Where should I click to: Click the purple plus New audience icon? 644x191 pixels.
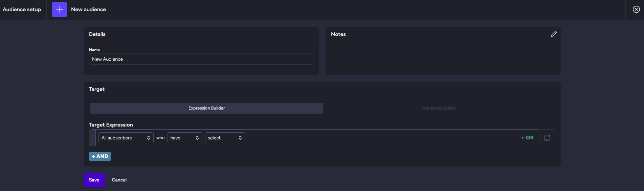tap(60, 9)
